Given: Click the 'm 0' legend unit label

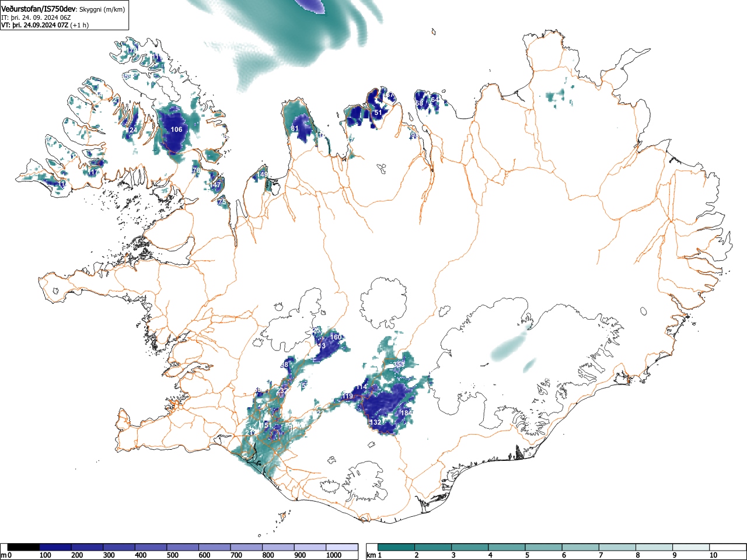Looking at the screenshot, I should click(x=6, y=555).
